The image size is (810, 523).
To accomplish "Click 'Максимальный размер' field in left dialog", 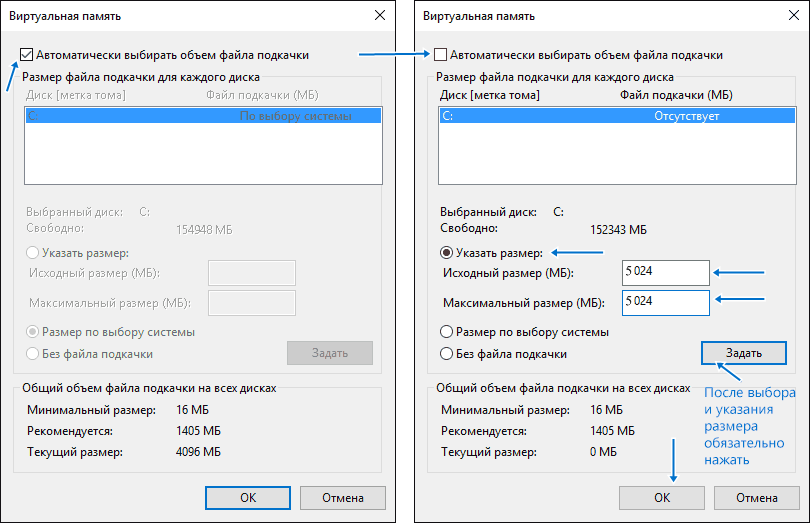I will [252, 302].
